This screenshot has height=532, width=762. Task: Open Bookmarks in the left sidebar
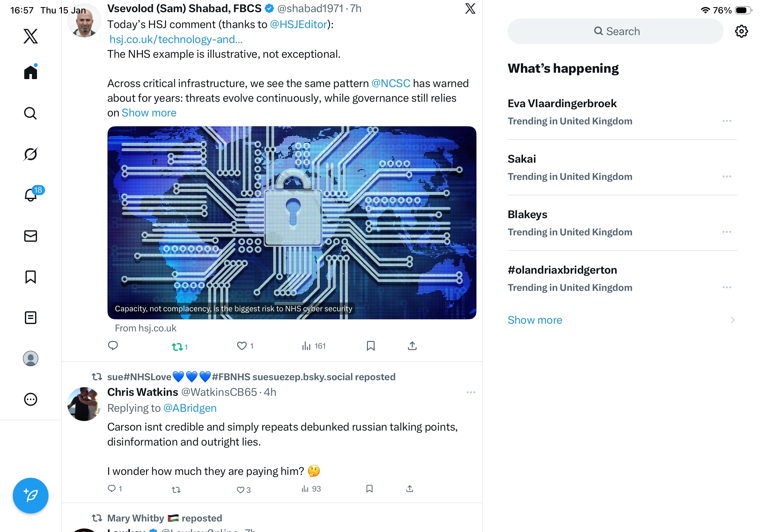[31, 277]
